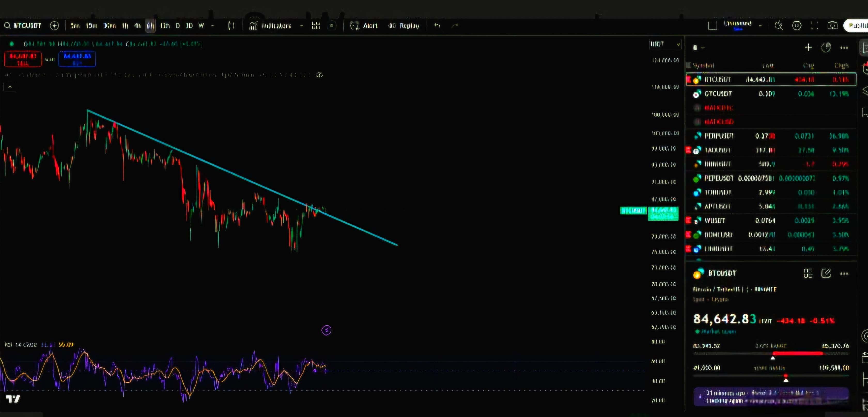
Task: Sort watchlist by Chg column header
Action: tap(808, 65)
